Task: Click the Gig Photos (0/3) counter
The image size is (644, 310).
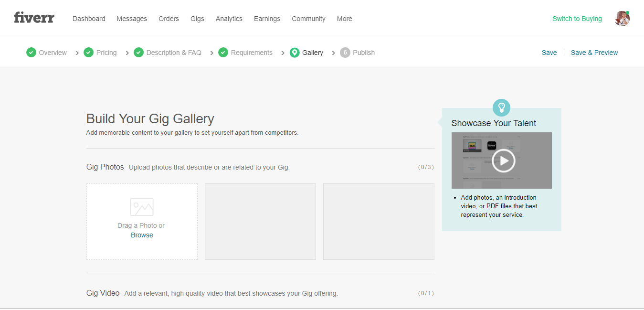Action: click(x=426, y=167)
